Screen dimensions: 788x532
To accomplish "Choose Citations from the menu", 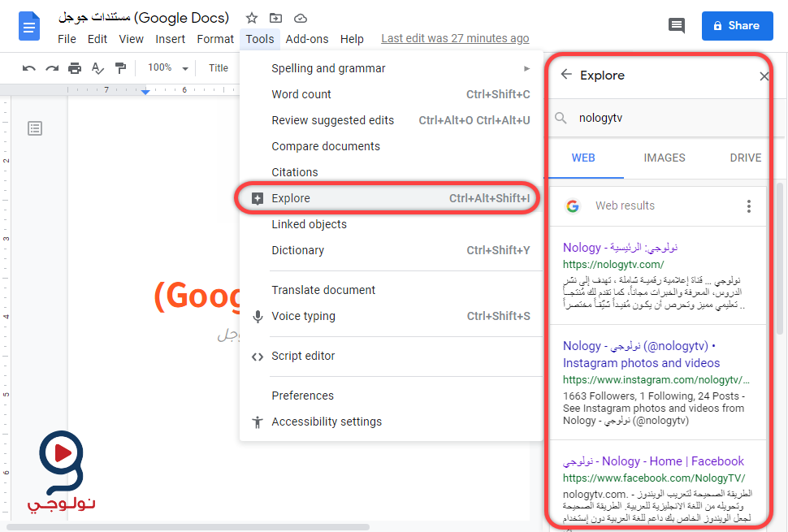I will tap(391, 172).
